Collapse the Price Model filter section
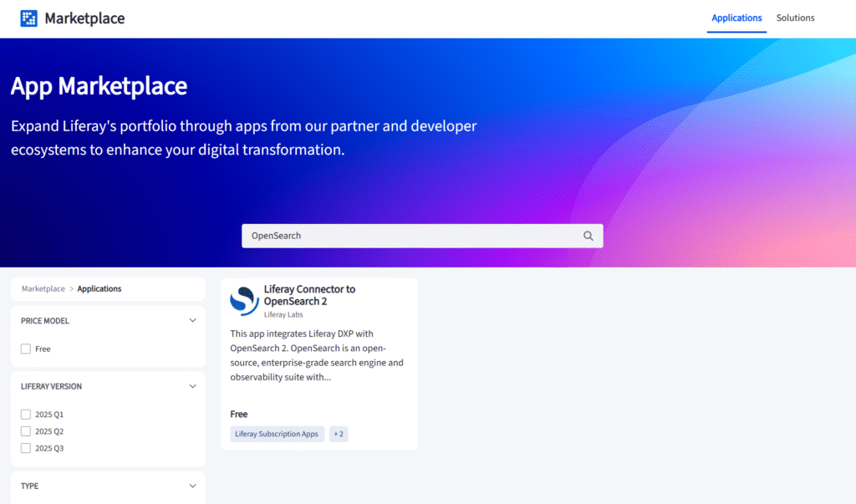The image size is (856, 504). (x=192, y=321)
